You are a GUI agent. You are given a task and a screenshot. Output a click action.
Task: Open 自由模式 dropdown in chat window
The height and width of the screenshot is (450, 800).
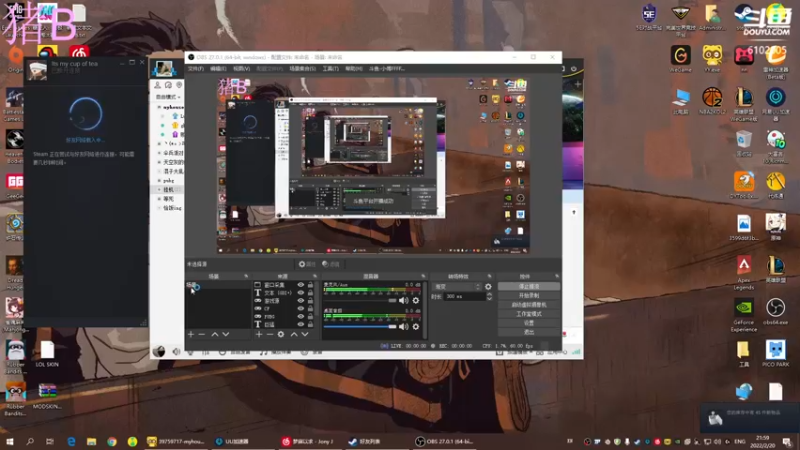[x=168, y=97]
